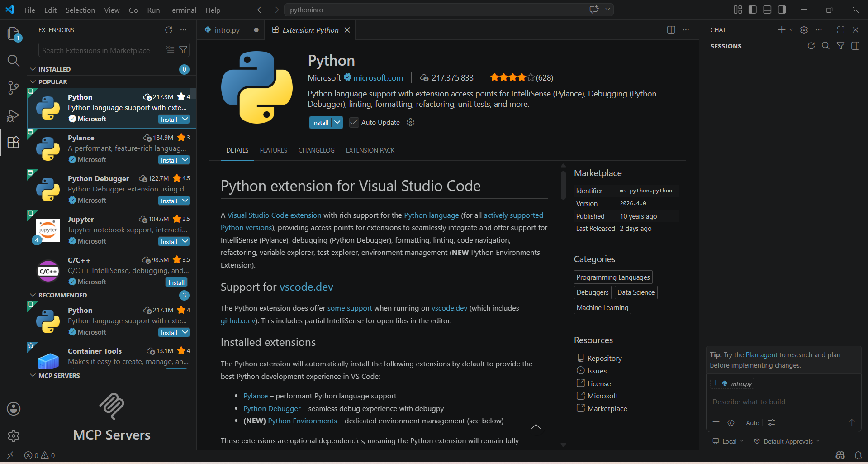Toggle primary side bar visibility
The image size is (868, 464).
(x=753, y=10)
